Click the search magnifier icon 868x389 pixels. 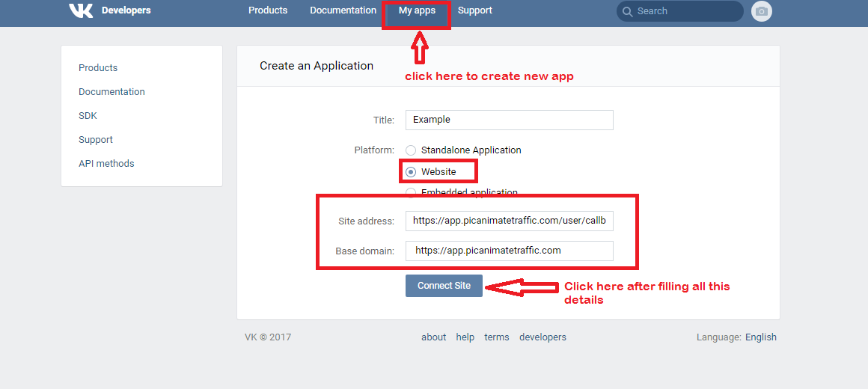click(x=626, y=11)
